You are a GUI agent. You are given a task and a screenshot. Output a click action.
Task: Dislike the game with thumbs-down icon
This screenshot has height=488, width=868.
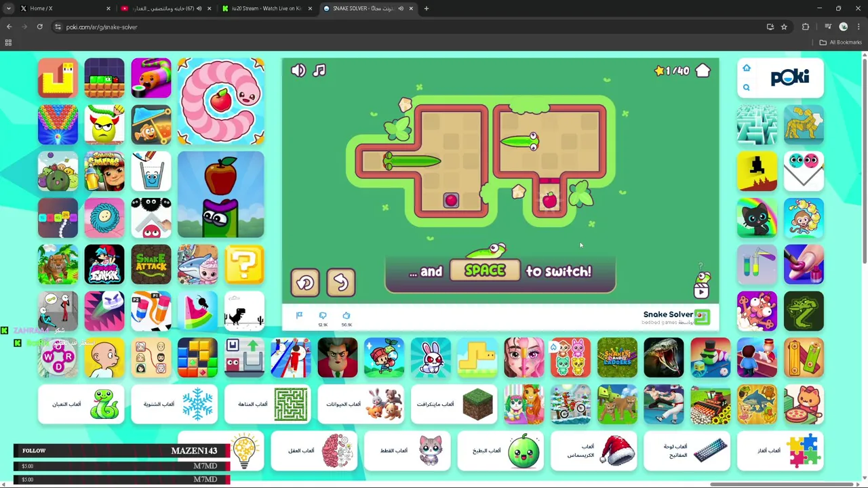[x=323, y=315]
